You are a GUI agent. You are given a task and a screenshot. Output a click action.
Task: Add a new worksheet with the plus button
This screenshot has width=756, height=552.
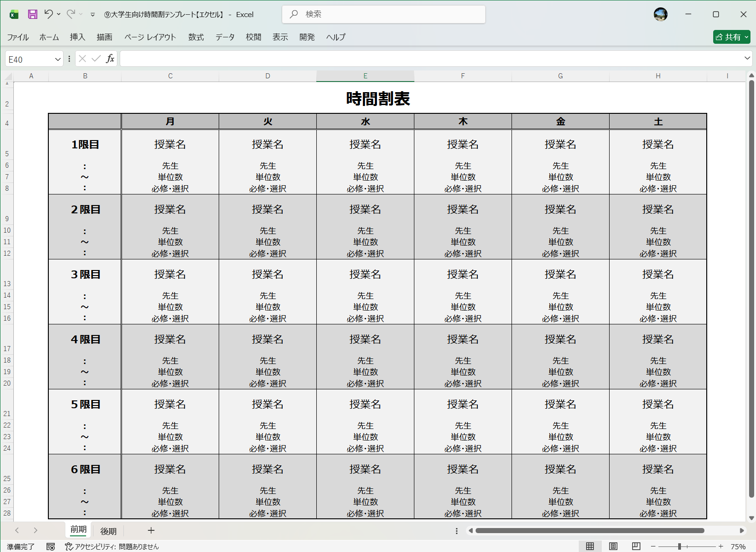(151, 530)
